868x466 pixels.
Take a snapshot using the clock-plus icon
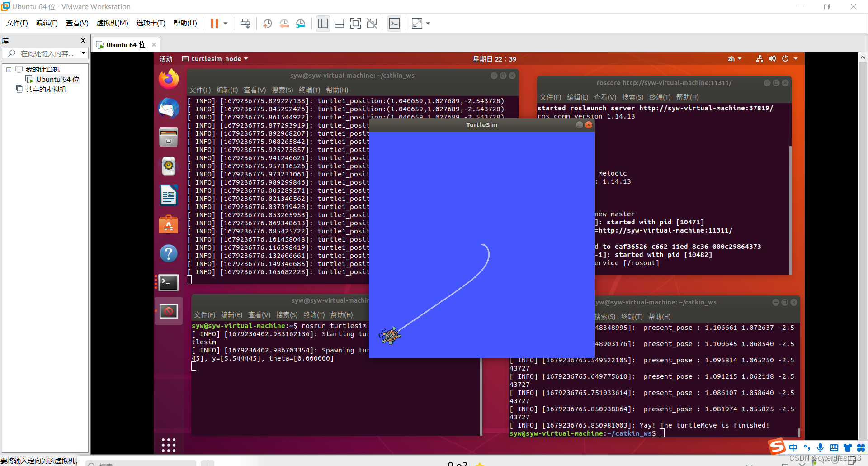tap(268, 24)
